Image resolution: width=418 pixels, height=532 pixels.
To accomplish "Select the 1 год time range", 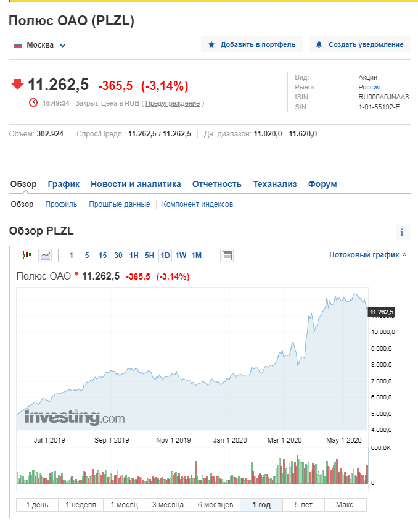I will tap(261, 505).
